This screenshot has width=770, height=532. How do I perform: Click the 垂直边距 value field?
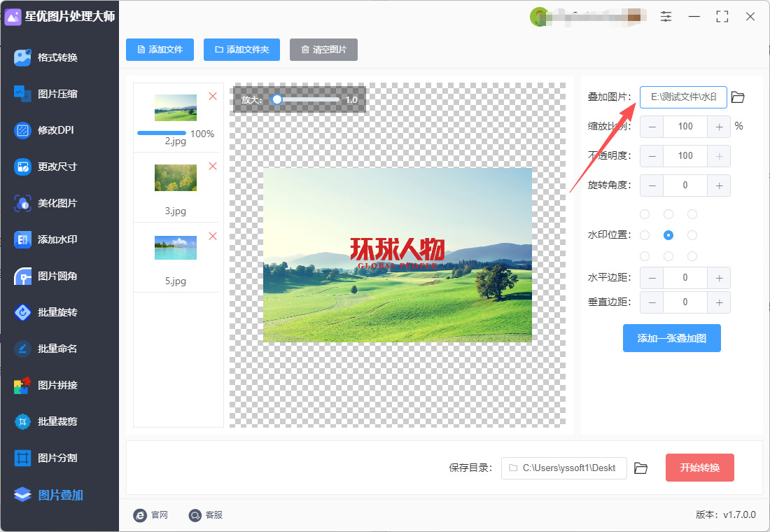[685, 302]
